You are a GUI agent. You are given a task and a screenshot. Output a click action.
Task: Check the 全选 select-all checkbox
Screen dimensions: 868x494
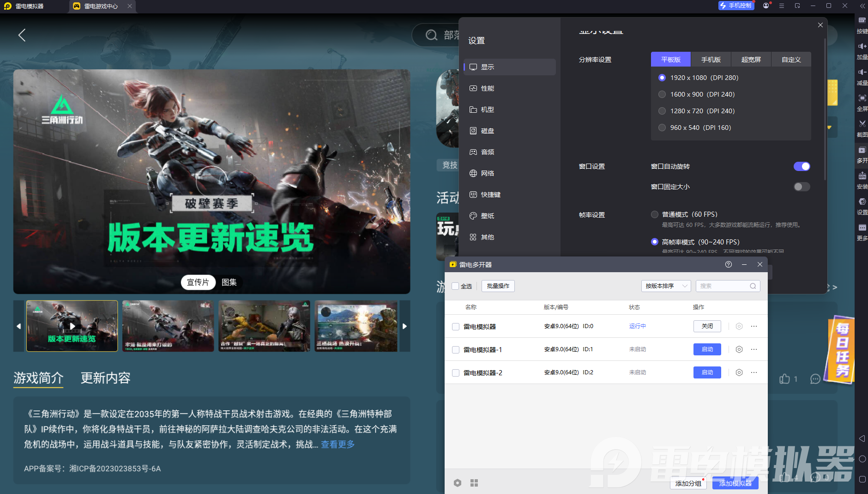(456, 286)
